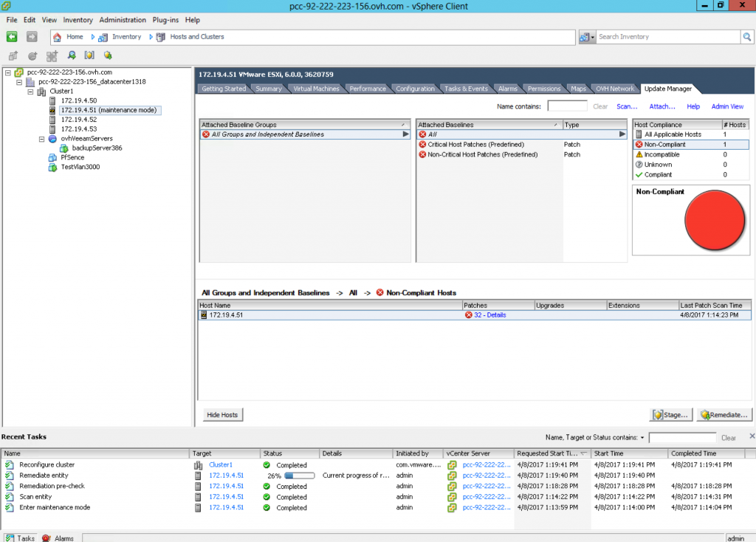Screen dimensions: 756x542
Task: Click the Scan... link
Action: point(627,106)
